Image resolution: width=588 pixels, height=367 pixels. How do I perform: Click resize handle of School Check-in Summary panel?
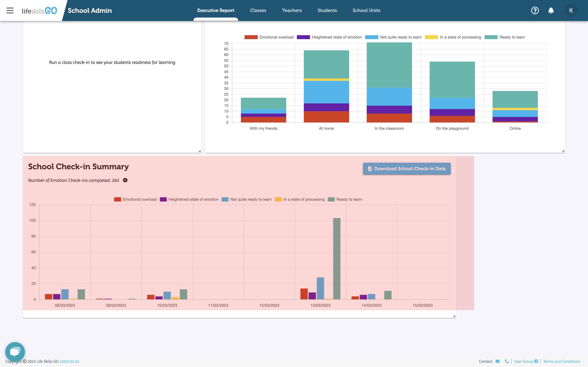point(454,316)
